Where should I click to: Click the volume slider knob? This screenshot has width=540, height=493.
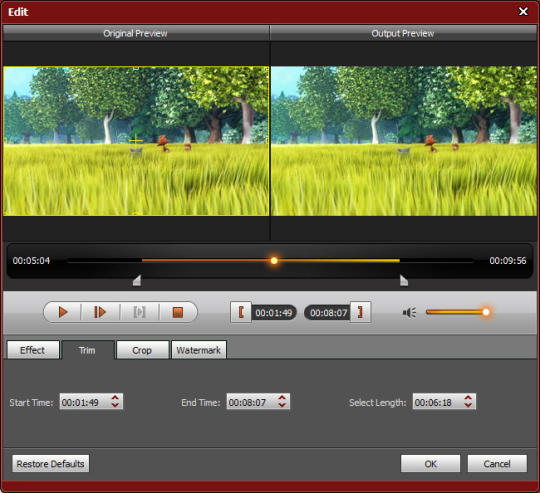coord(486,312)
